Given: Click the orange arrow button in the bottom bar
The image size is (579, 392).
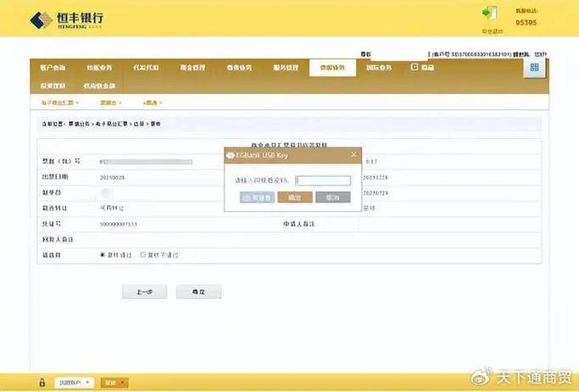Looking at the screenshot, I should [114, 383].
